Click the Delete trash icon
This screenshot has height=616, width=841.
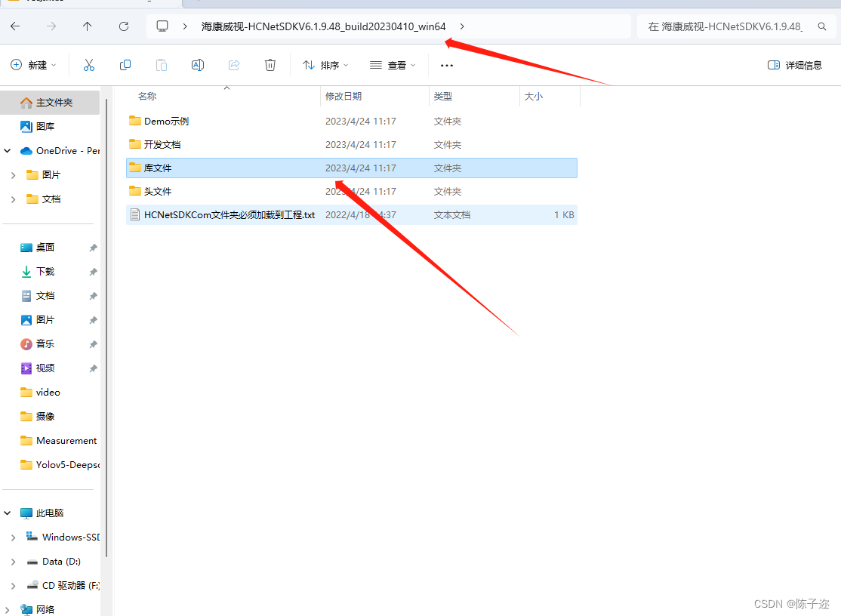270,65
